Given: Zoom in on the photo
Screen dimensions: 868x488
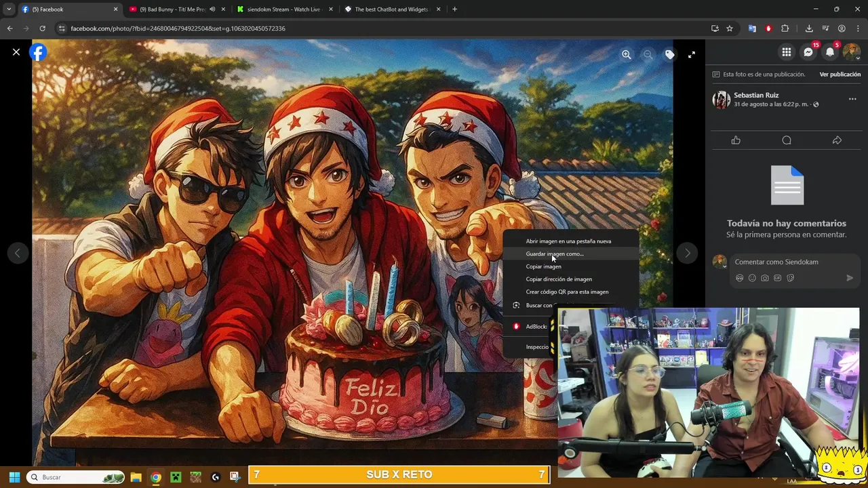Looking at the screenshot, I should 627,55.
